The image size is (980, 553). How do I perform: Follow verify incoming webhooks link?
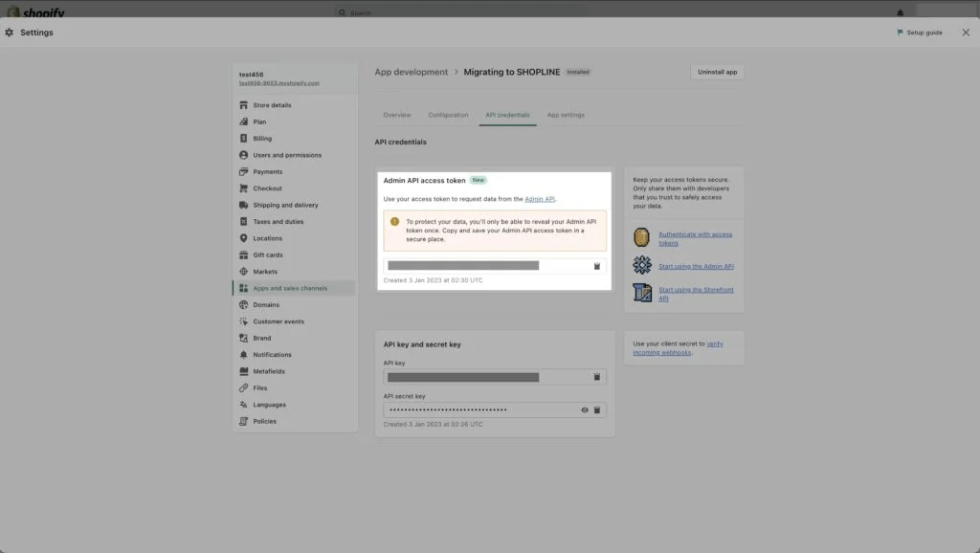click(x=678, y=348)
